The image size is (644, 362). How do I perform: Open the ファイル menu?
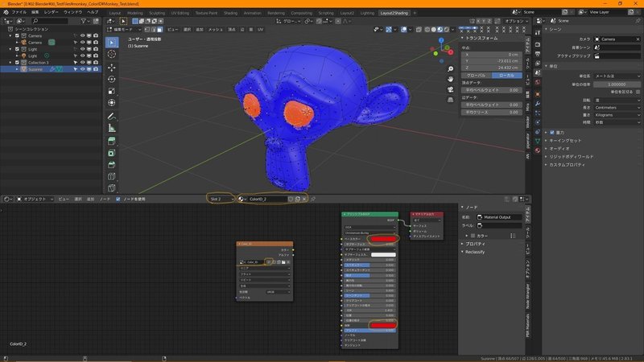click(x=19, y=12)
